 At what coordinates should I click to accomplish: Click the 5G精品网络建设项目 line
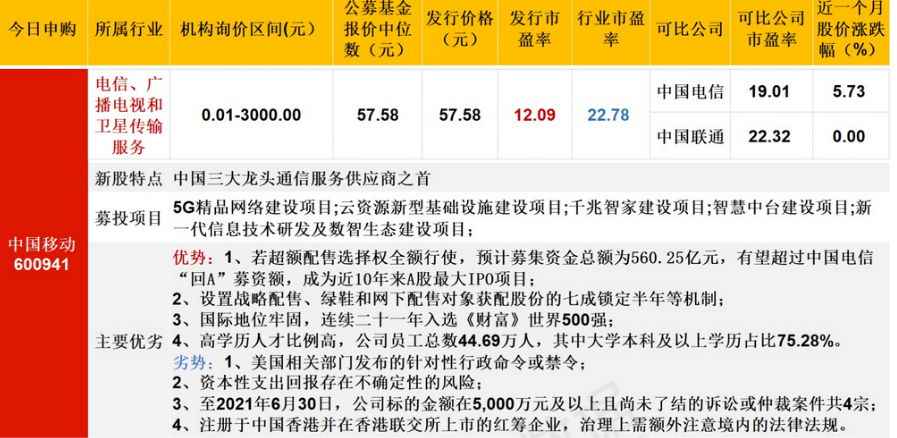[522, 208]
